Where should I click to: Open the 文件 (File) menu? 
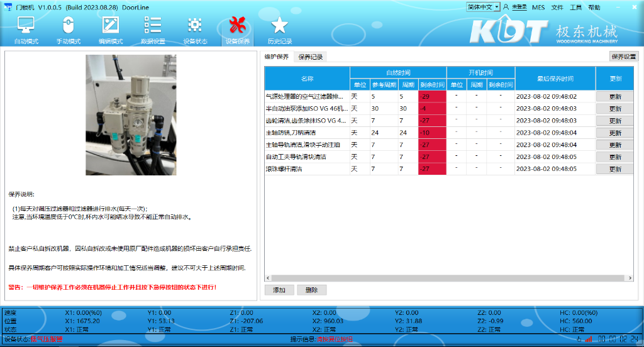[x=557, y=8]
